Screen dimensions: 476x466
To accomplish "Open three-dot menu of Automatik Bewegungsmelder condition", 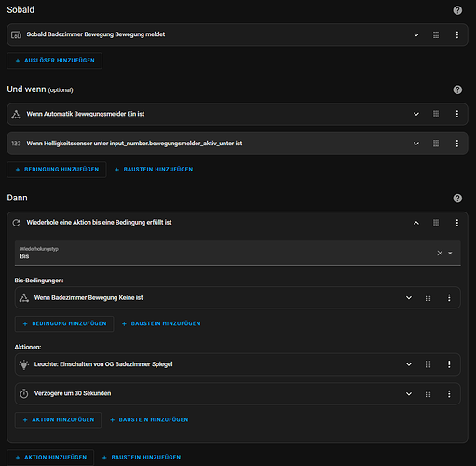I will pyautogui.click(x=456, y=114).
